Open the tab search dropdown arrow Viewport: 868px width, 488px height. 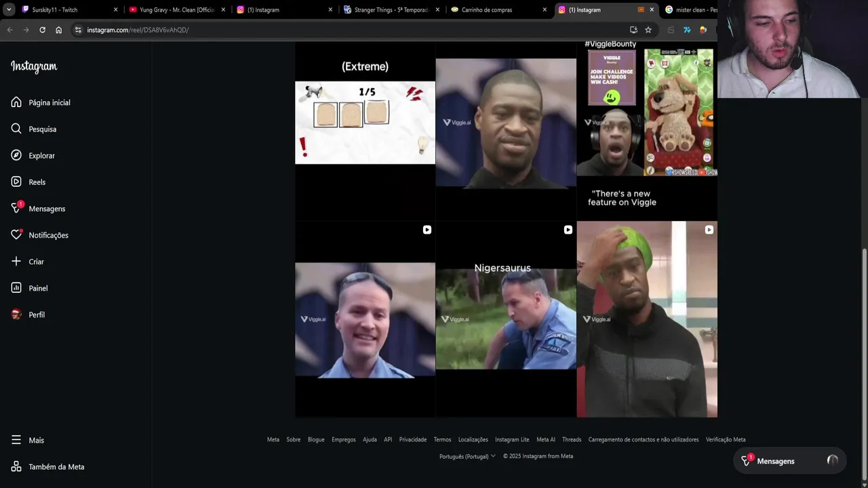[x=9, y=9]
